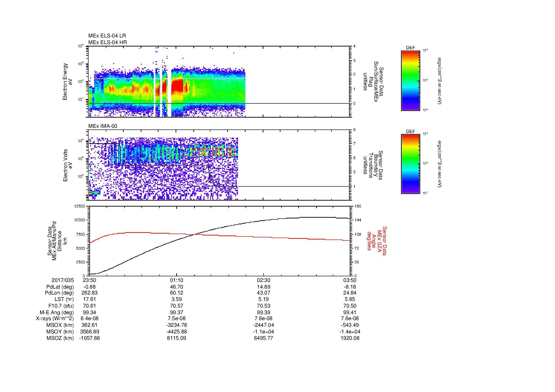
Task: Click the LST (hr) row label
Action: pos(64,300)
